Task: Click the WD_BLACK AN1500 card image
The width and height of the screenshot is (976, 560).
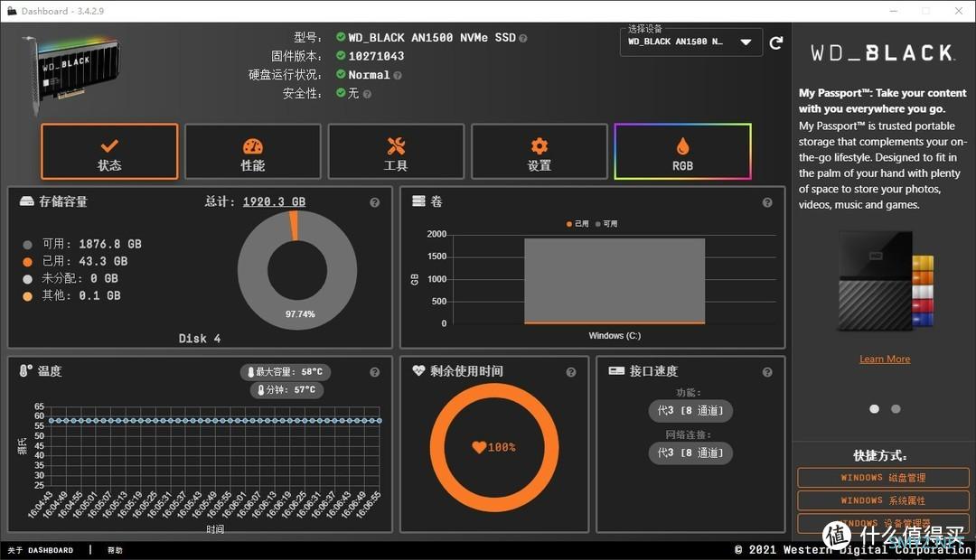Action: [71, 75]
